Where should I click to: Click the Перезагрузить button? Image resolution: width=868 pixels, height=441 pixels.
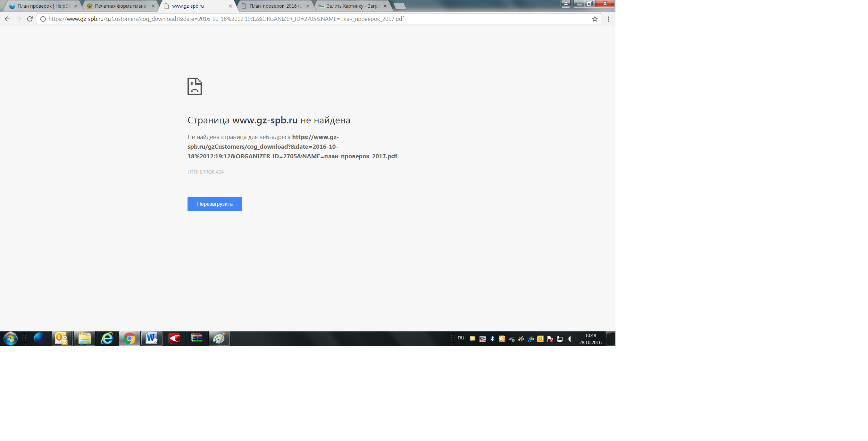click(215, 204)
